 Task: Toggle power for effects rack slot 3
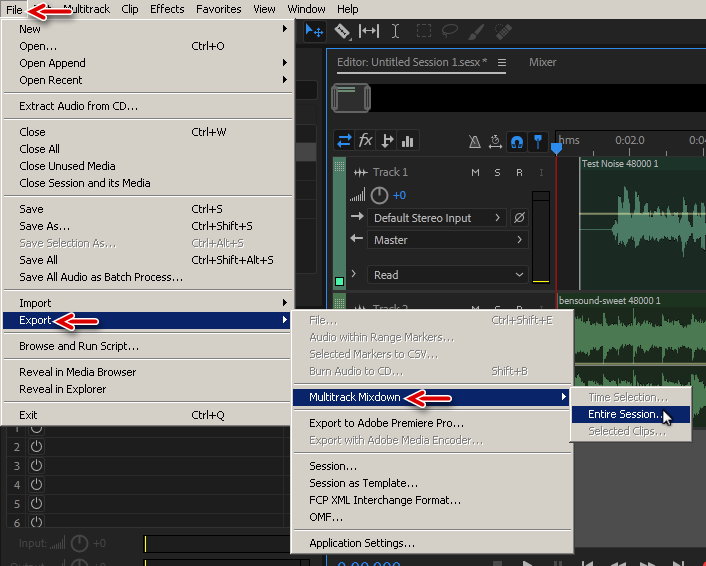(36, 465)
